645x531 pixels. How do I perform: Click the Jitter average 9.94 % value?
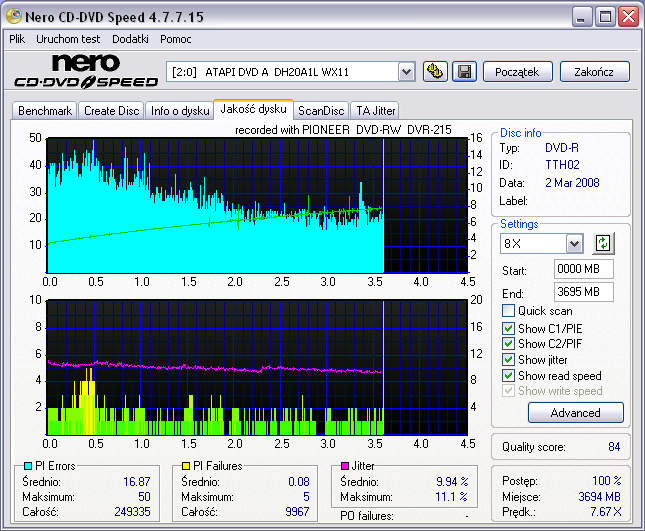point(452,482)
